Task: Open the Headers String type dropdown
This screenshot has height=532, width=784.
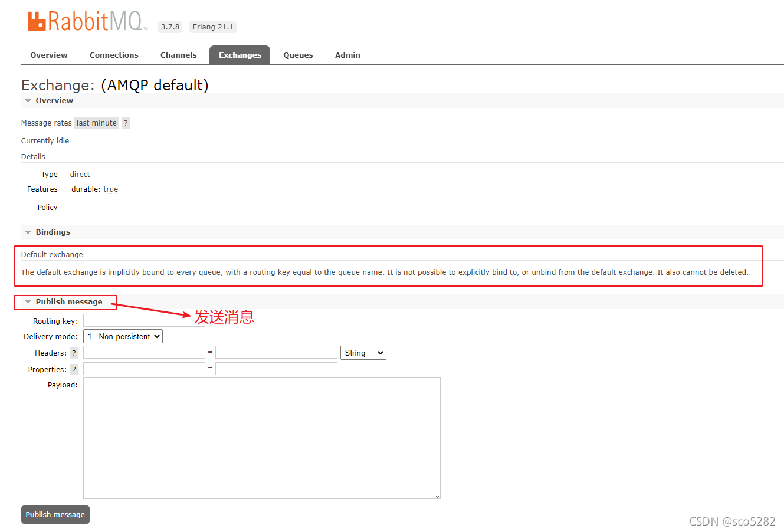Action: pos(363,353)
